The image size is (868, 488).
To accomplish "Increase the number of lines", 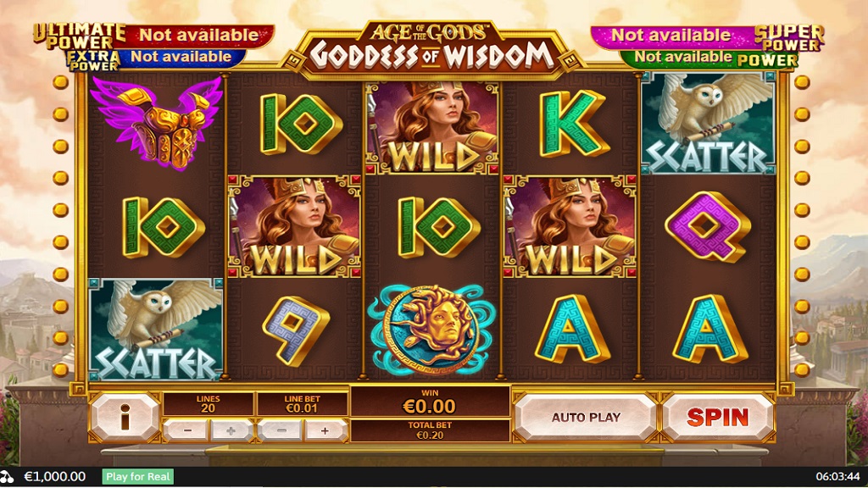I will [231, 430].
